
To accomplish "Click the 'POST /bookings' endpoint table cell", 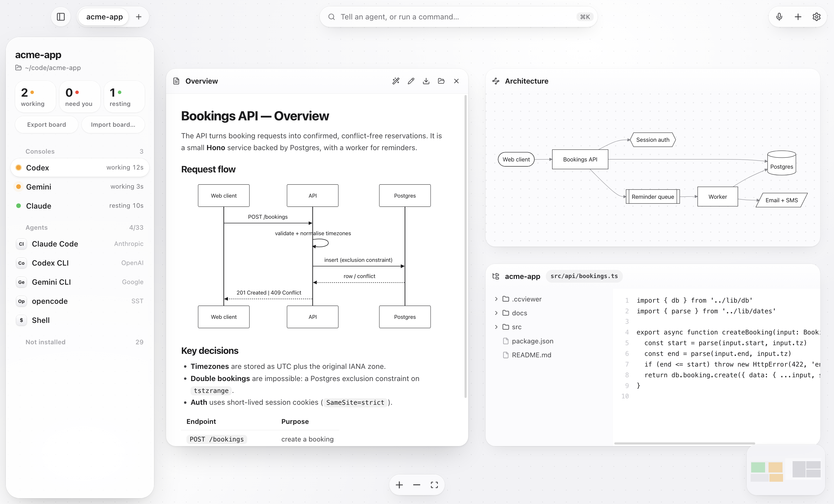I will (217, 439).
